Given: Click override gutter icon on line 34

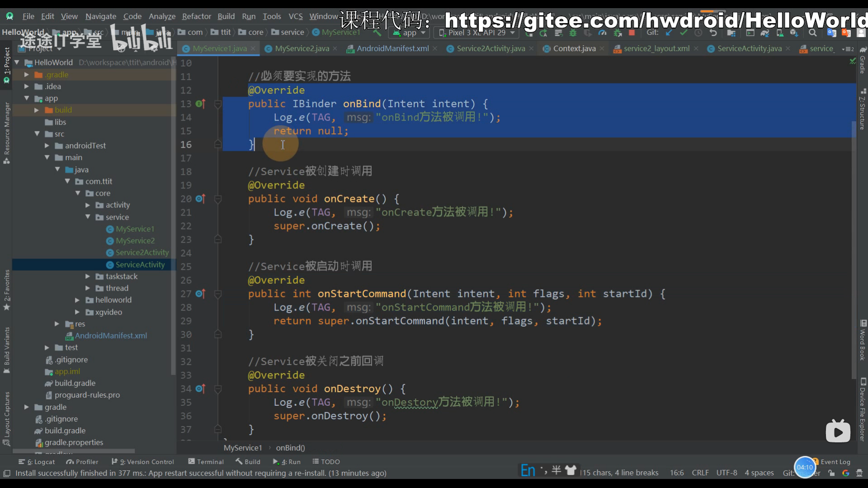Looking at the screenshot, I should click(201, 389).
